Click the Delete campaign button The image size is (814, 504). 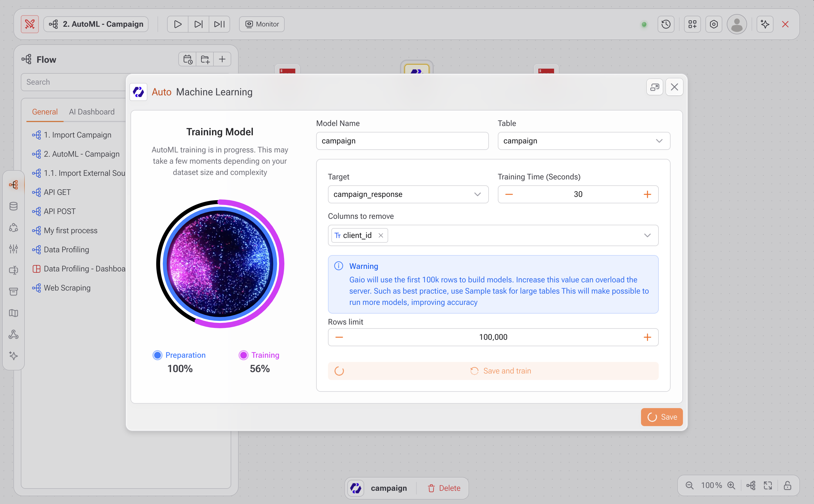click(444, 488)
